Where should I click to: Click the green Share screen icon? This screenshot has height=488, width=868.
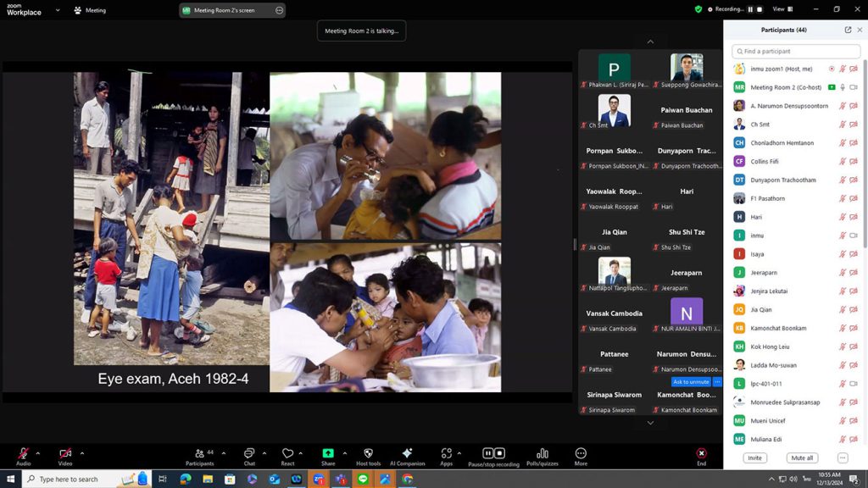tap(328, 453)
